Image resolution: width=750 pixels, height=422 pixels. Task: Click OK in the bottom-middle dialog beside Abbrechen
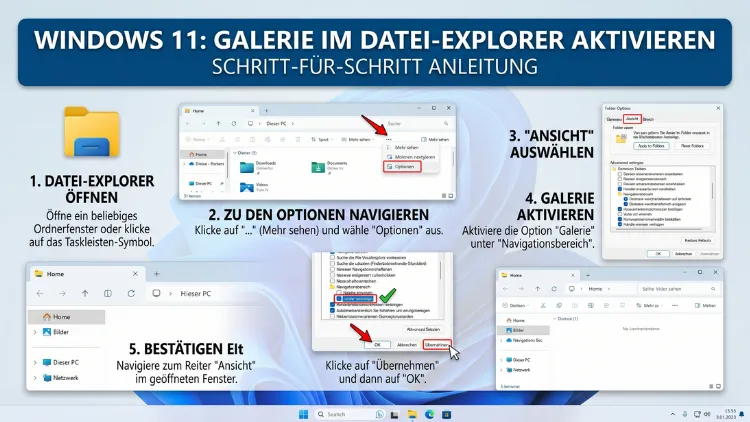click(x=377, y=345)
